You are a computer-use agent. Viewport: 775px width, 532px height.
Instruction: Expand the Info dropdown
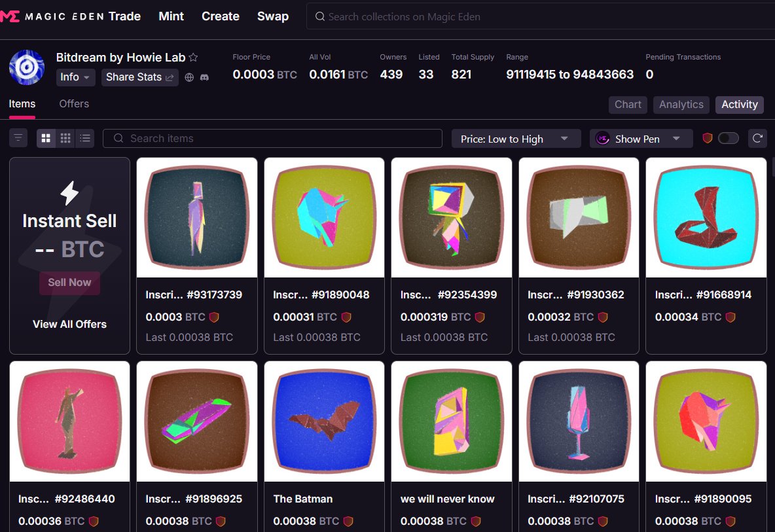pyautogui.click(x=75, y=77)
